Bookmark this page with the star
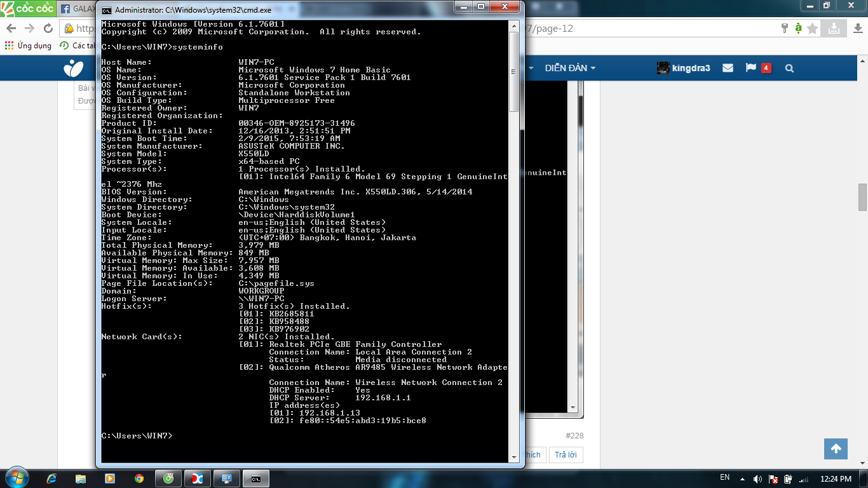The width and height of the screenshot is (868, 488). 813,29
